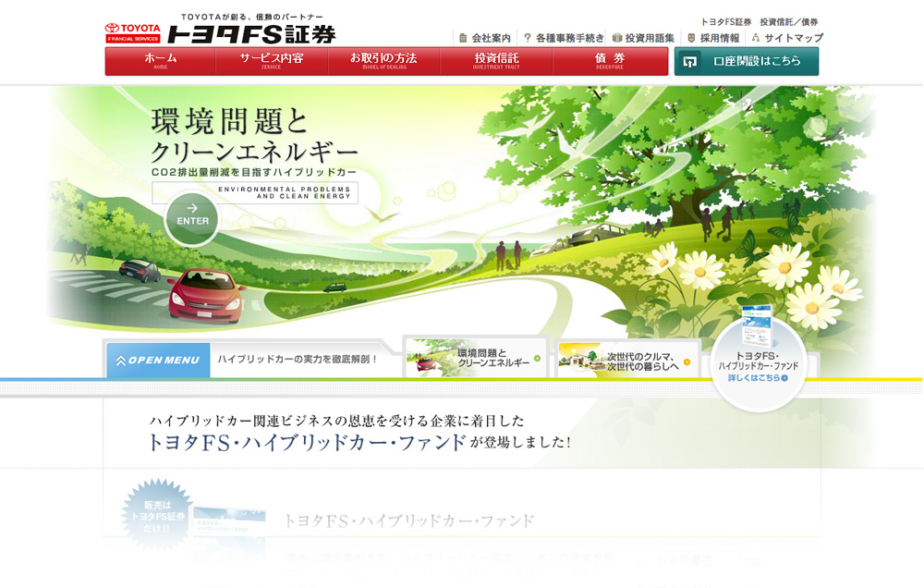Click the Toyota Financial Services logo

point(132,33)
